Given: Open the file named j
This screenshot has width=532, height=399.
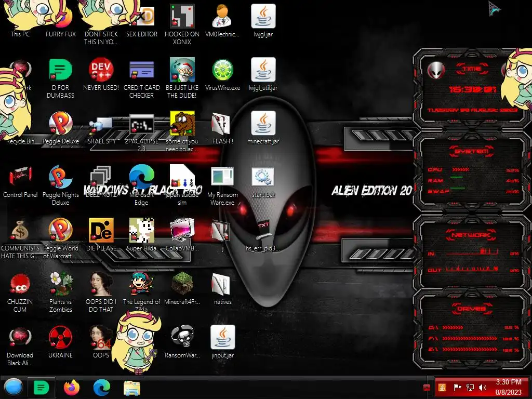Looking at the screenshot, I should click(x=221, y=231).
